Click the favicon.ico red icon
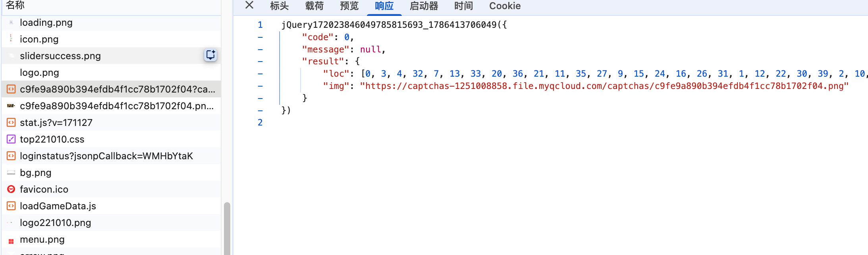This screenshot has height=255, width=868. (11, 189)
